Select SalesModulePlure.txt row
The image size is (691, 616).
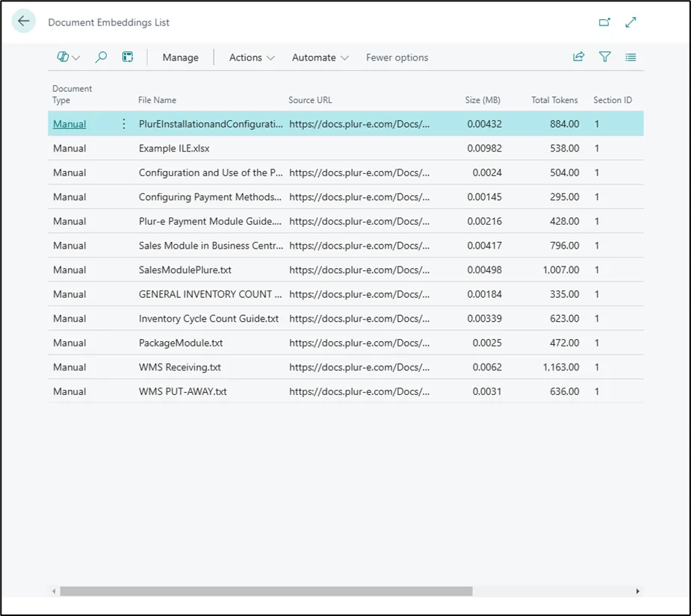[x=345, y=270]
